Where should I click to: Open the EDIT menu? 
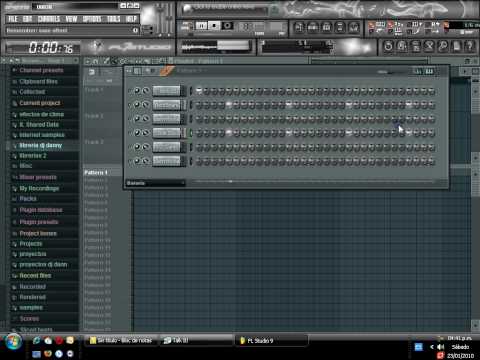tap(27, 19)
